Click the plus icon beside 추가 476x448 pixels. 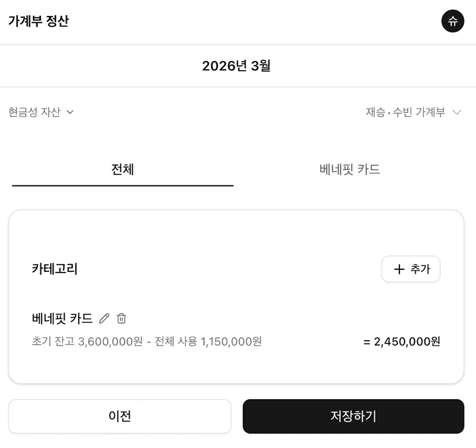399,269
